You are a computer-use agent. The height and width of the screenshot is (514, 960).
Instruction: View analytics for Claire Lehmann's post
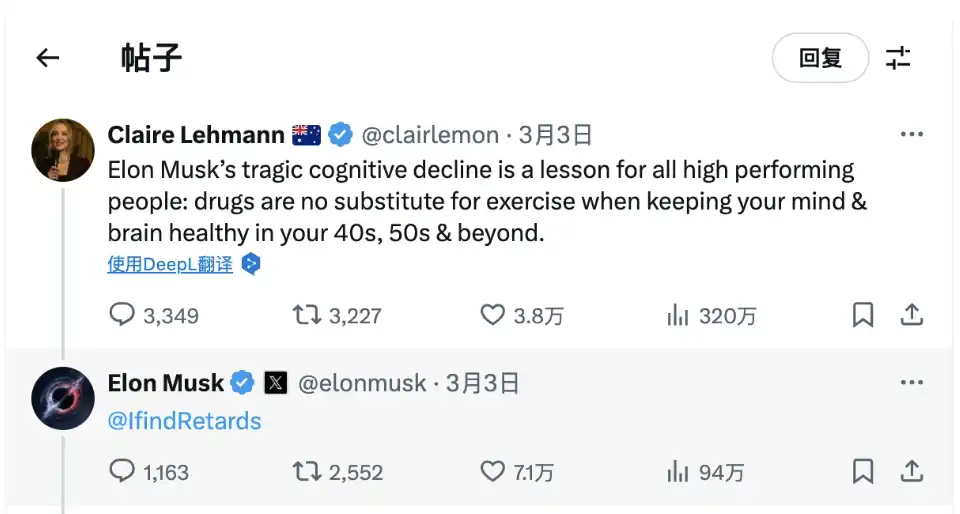pyautogui.click(x=678, y=316)
